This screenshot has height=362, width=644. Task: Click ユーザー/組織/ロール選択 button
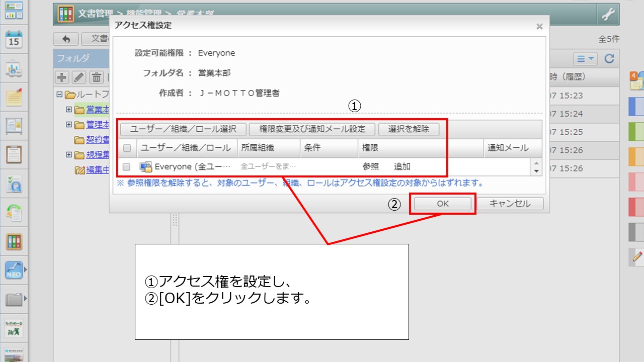point(183,129)
